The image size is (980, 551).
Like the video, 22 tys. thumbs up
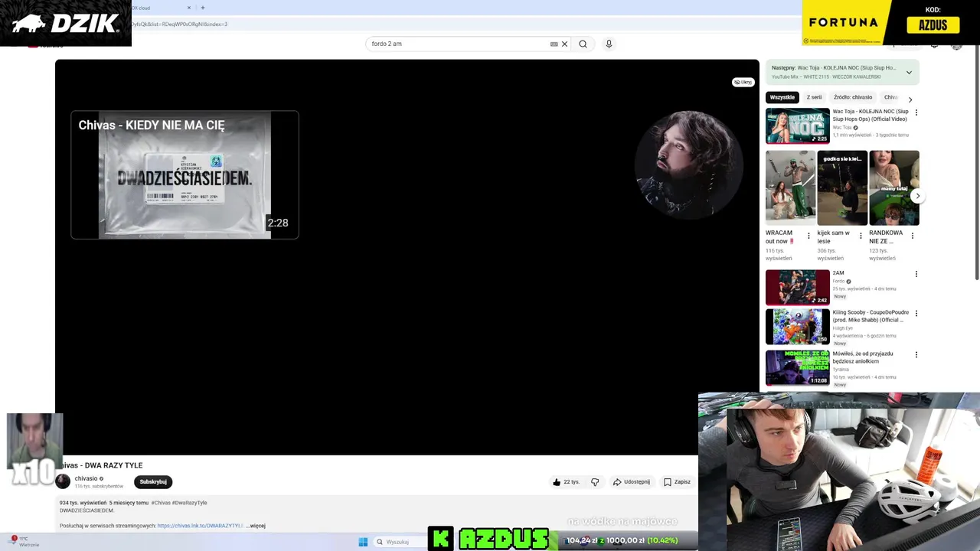pos(566,482)
